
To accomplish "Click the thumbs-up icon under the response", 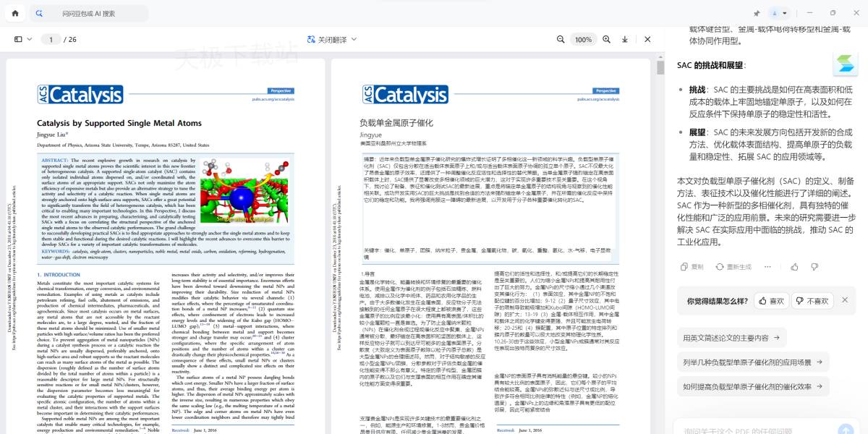I will point(795,267).
